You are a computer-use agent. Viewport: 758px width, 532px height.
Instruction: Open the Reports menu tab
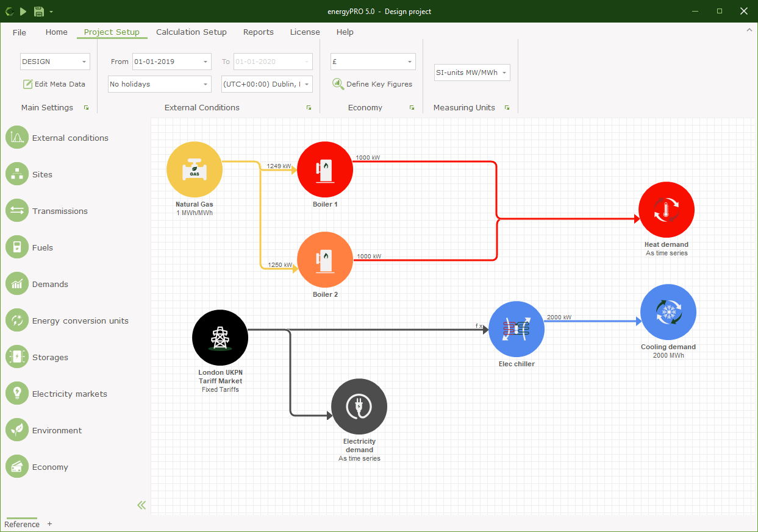point(258,32)
